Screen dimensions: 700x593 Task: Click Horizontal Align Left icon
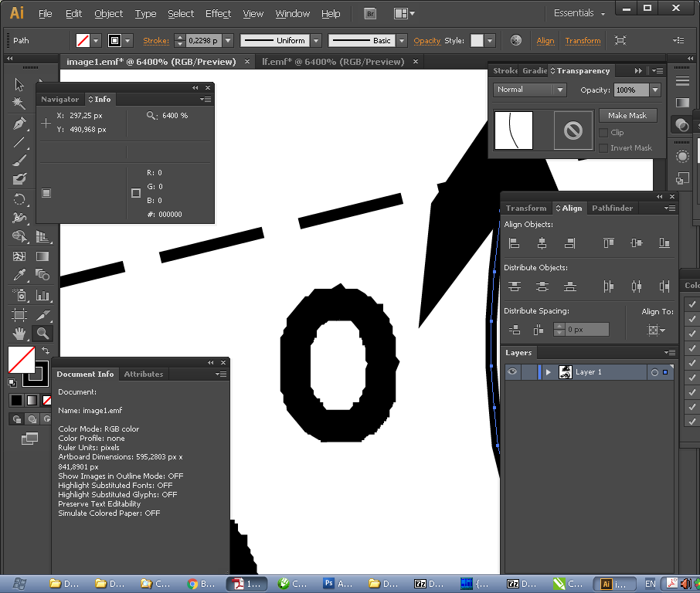[x=514, y=243]
